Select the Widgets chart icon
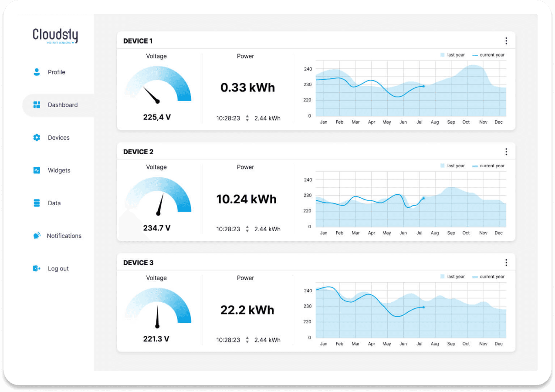 click(x=37, y=170)
